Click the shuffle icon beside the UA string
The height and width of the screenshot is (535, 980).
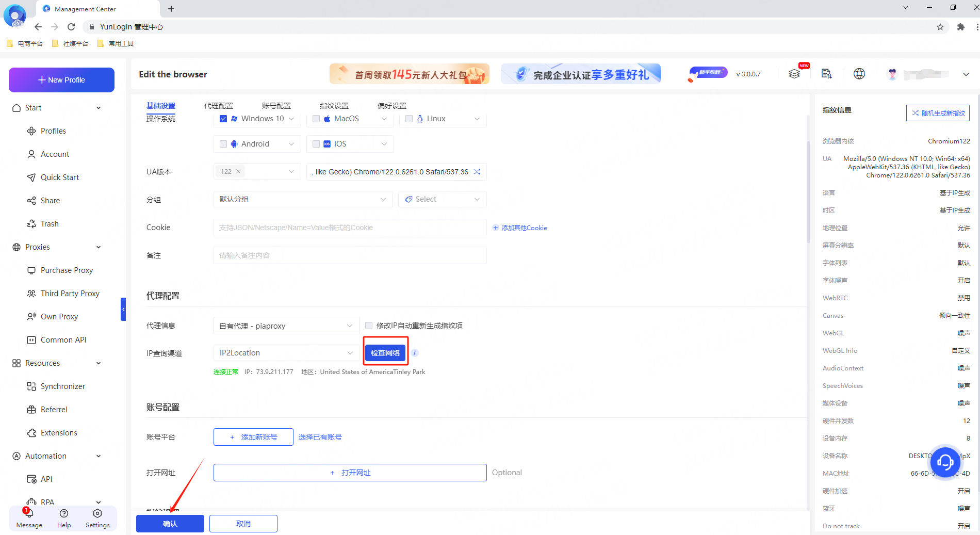(477, 172)
